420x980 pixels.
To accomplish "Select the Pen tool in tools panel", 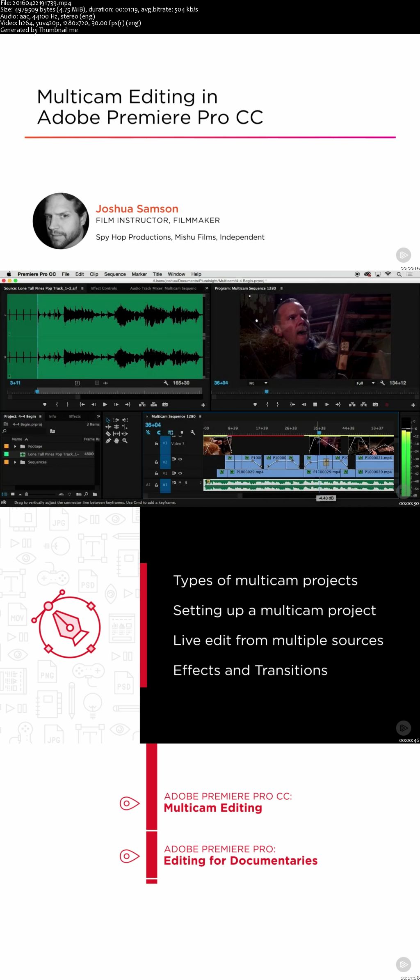I will 108,441.
